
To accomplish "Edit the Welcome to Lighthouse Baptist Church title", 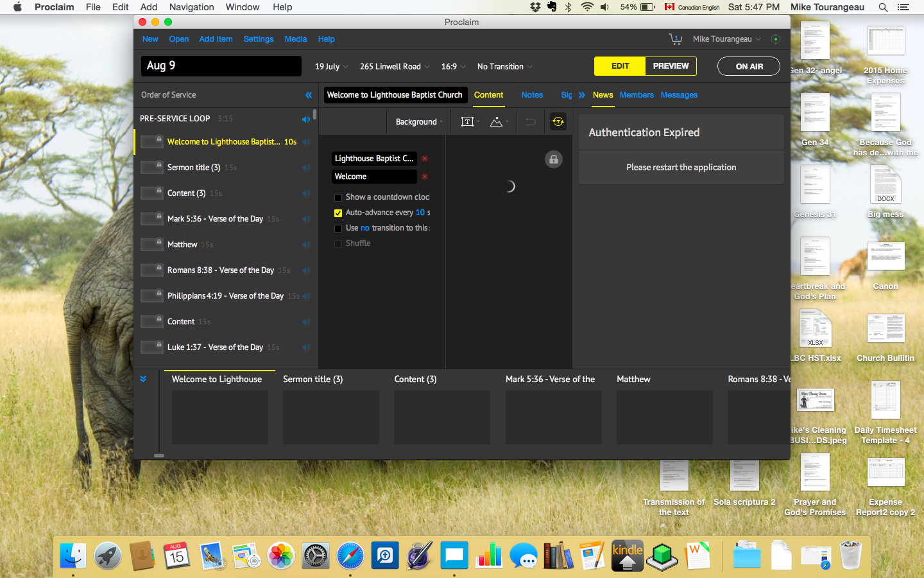I will point(395,95).
